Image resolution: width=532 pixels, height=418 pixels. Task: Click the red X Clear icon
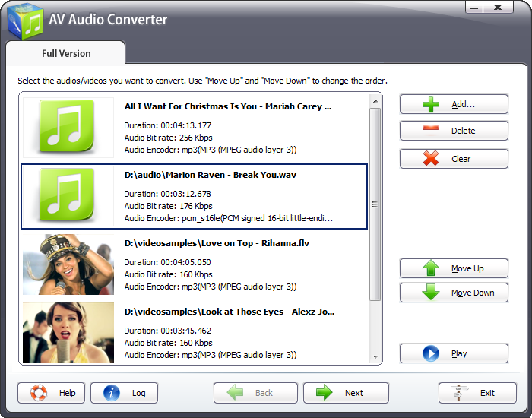[x=431, y=158]
